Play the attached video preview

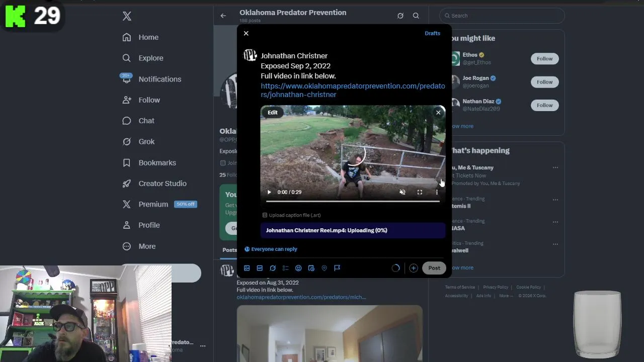[x=269, y=192]
